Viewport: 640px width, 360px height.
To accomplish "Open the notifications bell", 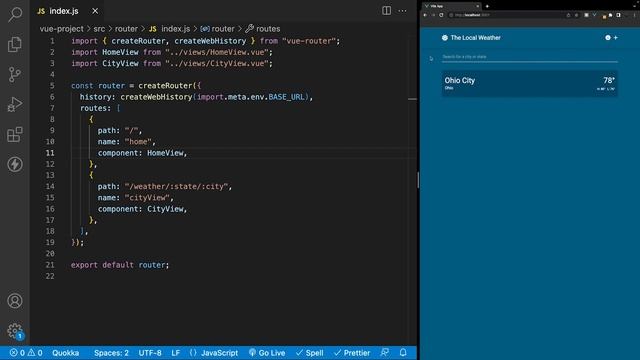I will 403,353.
